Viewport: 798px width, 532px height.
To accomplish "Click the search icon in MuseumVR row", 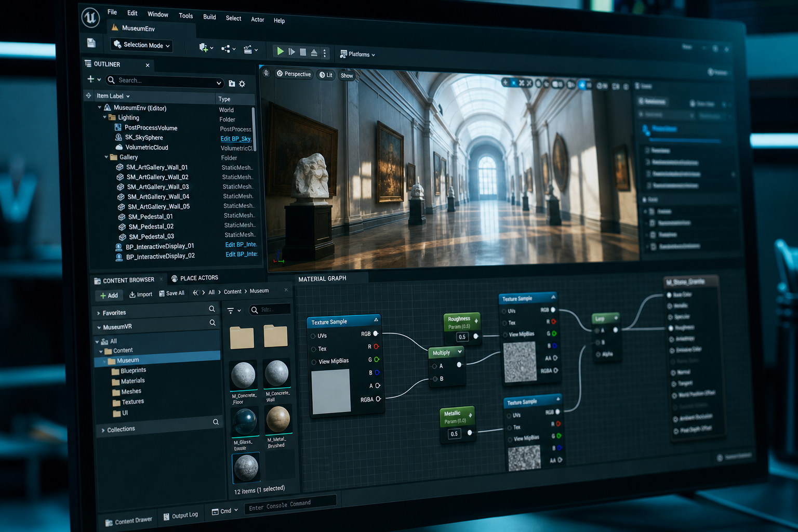I will (x=212, y=323).
